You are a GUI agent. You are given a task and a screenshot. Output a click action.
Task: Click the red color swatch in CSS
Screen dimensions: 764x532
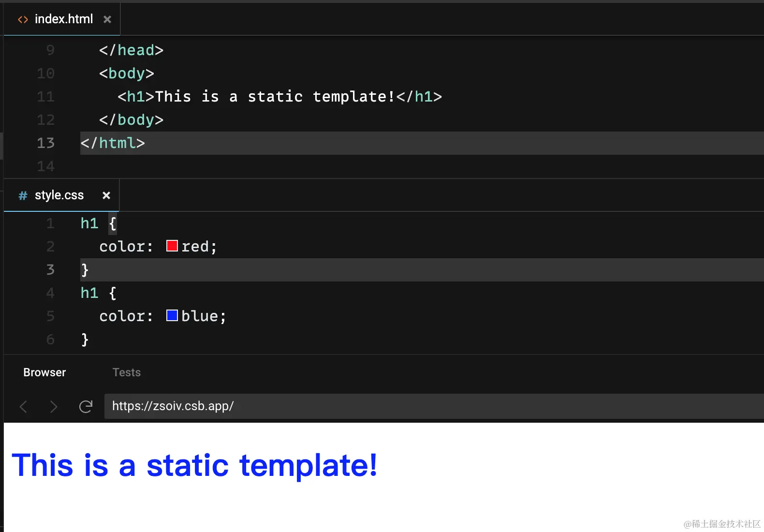tap(172, 246)
